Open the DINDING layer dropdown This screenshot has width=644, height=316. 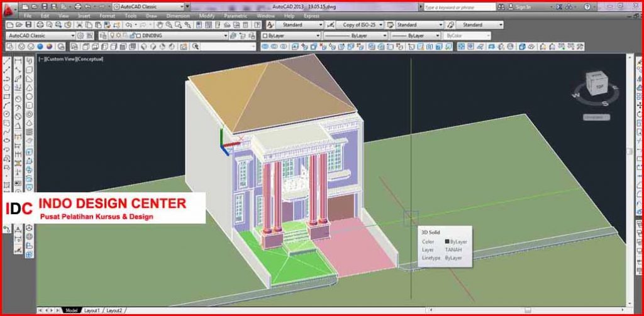pos(226,36)
